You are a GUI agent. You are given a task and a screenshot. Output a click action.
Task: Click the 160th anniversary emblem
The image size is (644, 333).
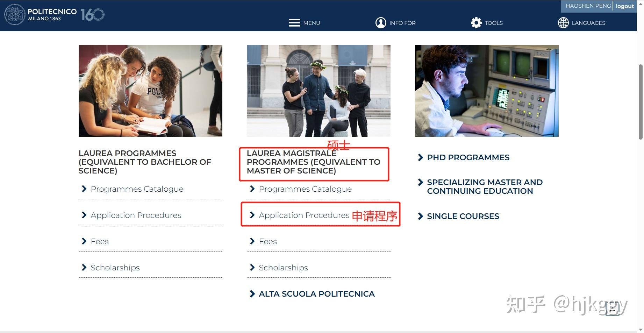pos(92,14)
